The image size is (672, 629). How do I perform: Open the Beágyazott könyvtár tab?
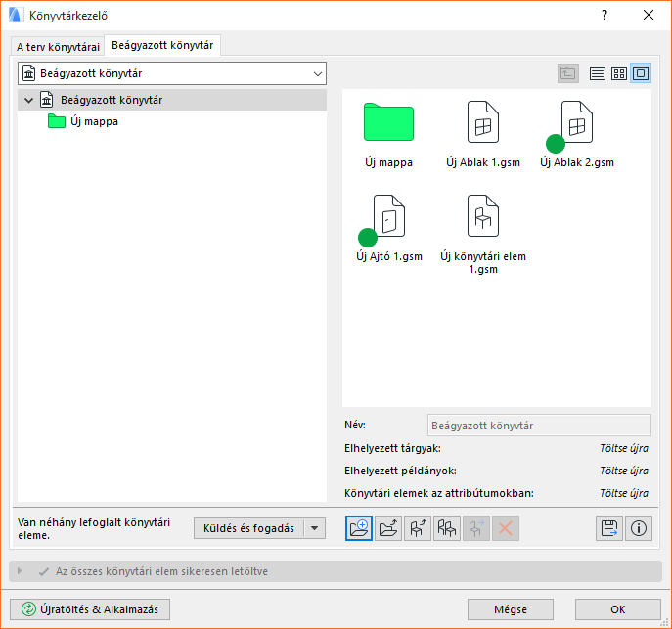click(x=162, y=45)
